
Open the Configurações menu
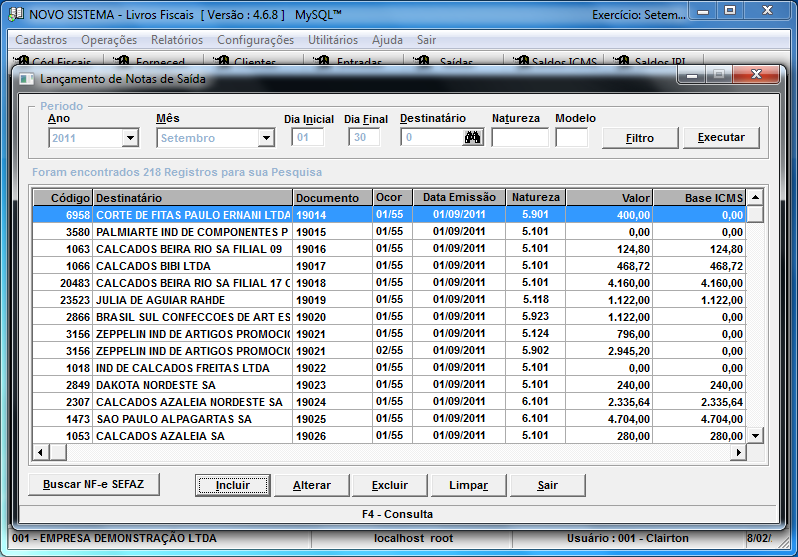[x=255, y=40]
